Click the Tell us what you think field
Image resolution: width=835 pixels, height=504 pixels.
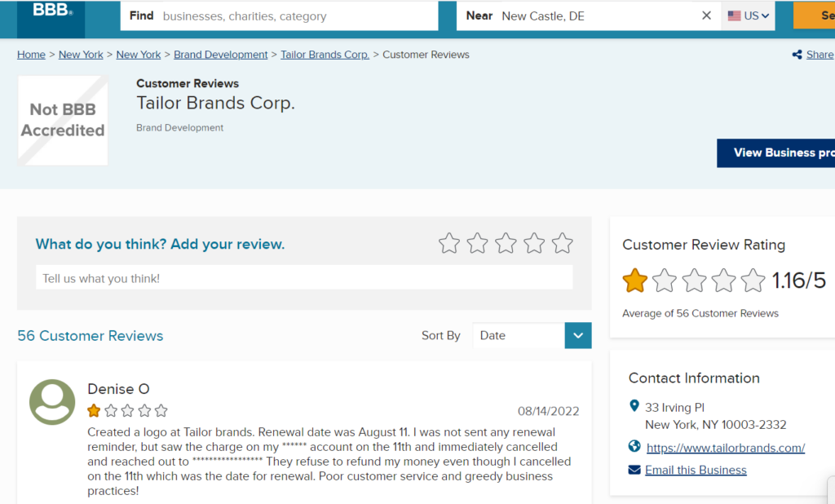click(x=304, y=277)
